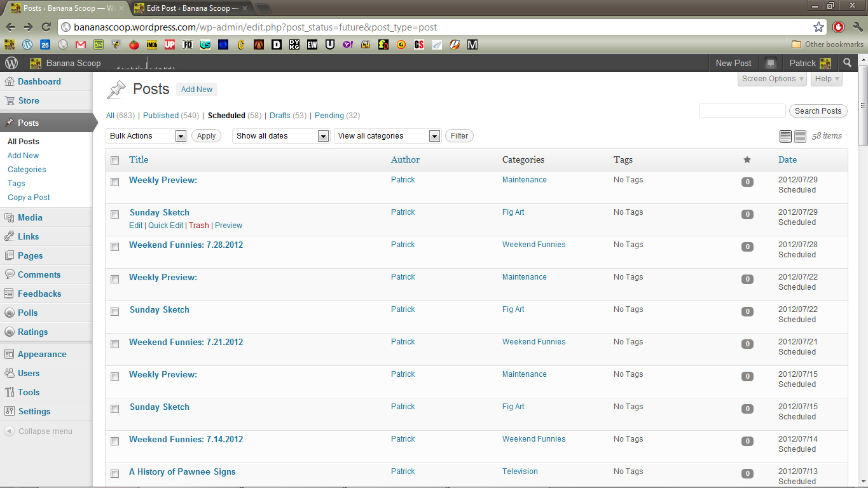This screenshot has height=488, width=868.
Task: Tick the select-all checkbox in header row
Action: 115,160
